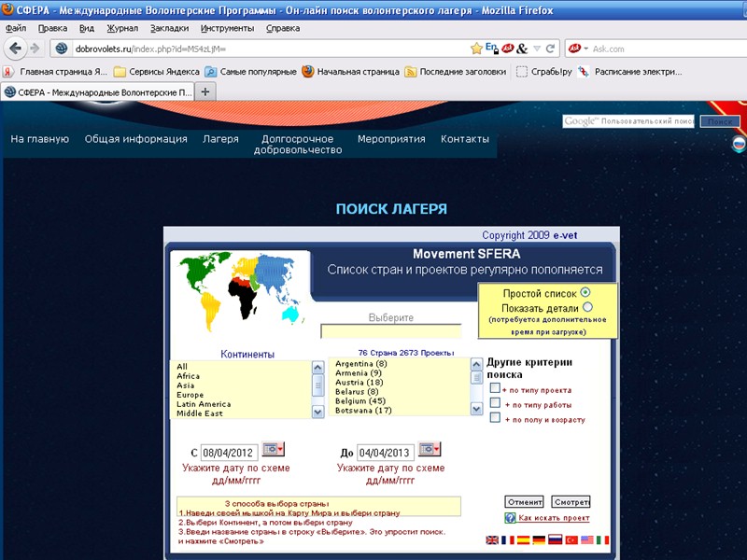The image size is (747, 560).
Task: Go back with the browser back arrow
Action: (x=15, y=49)
